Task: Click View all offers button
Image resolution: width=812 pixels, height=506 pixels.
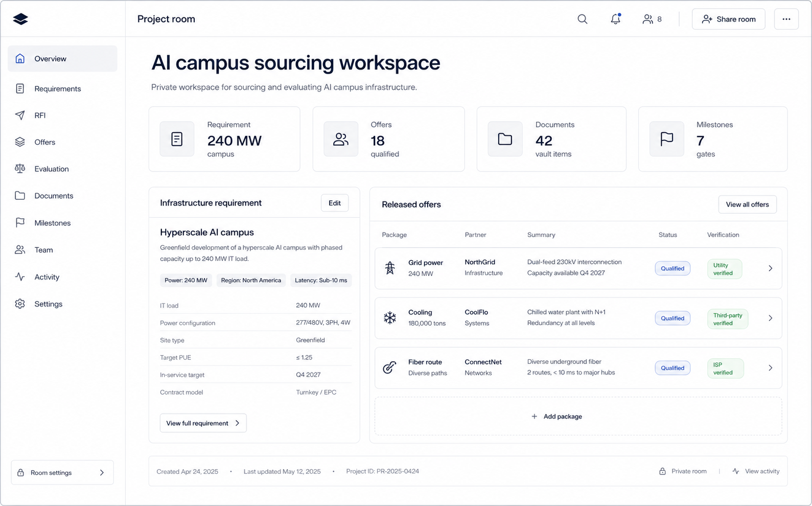Action: [x=748, y=204]
